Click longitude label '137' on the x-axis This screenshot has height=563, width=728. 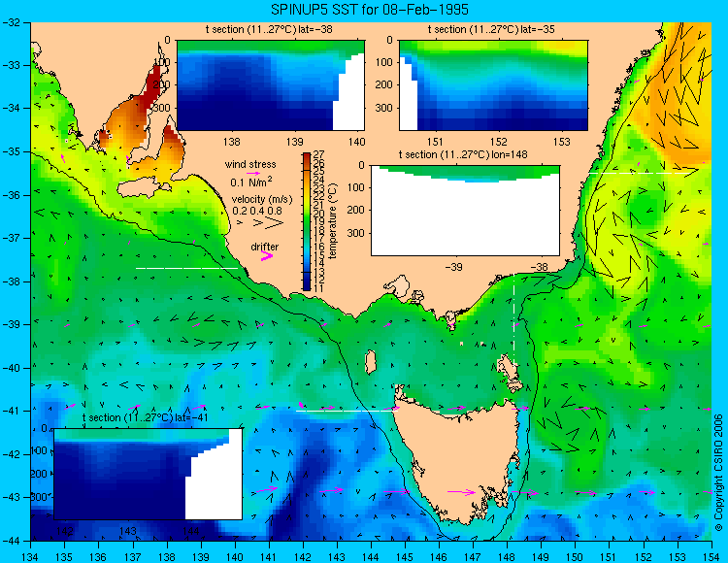(x=133, y=557)
